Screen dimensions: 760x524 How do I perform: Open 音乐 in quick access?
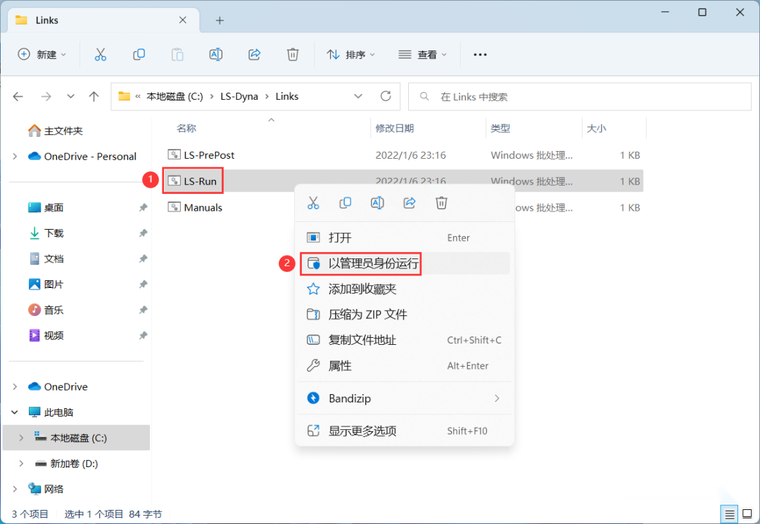click(x=46, y=310)
